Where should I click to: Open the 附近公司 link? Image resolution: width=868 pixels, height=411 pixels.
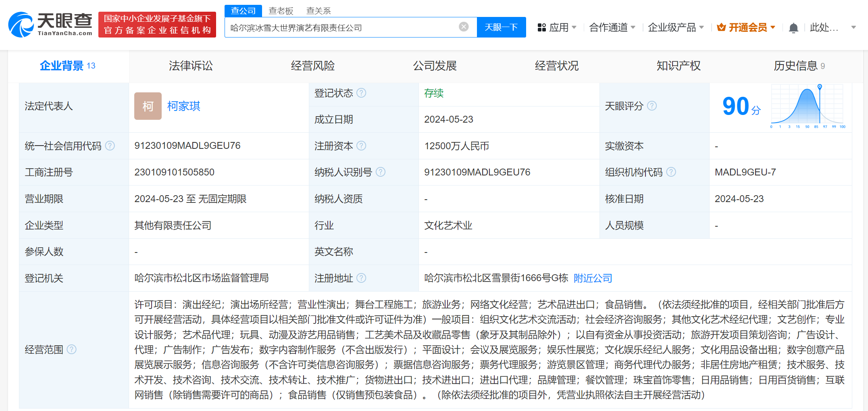click(592, 278)
